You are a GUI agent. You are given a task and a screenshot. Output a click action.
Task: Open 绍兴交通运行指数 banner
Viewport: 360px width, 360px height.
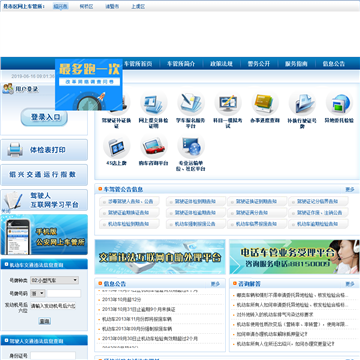click(x=44, y=175)
